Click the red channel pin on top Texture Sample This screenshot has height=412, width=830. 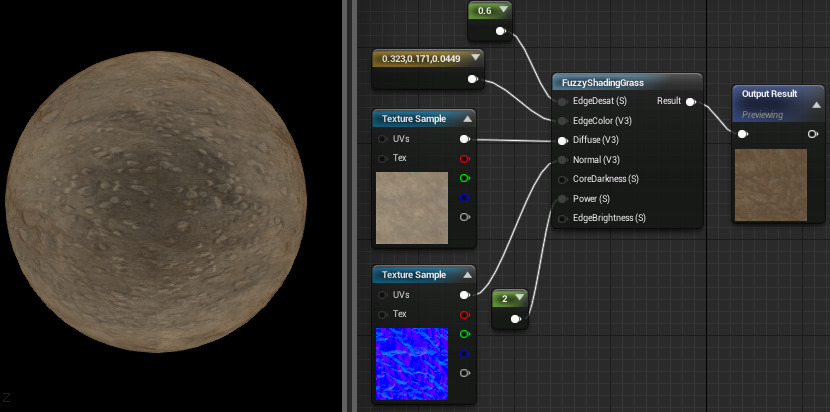click(x=463, y=158)
